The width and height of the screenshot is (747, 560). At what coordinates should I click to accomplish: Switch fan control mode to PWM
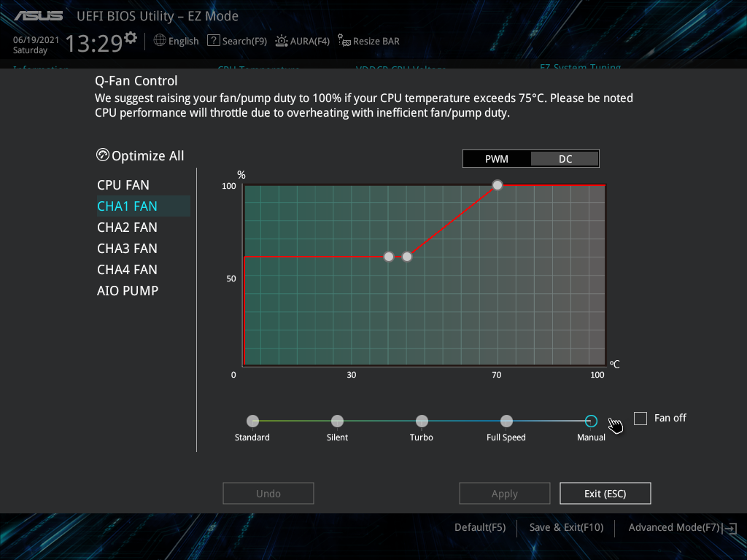click(x=497, y=158)
